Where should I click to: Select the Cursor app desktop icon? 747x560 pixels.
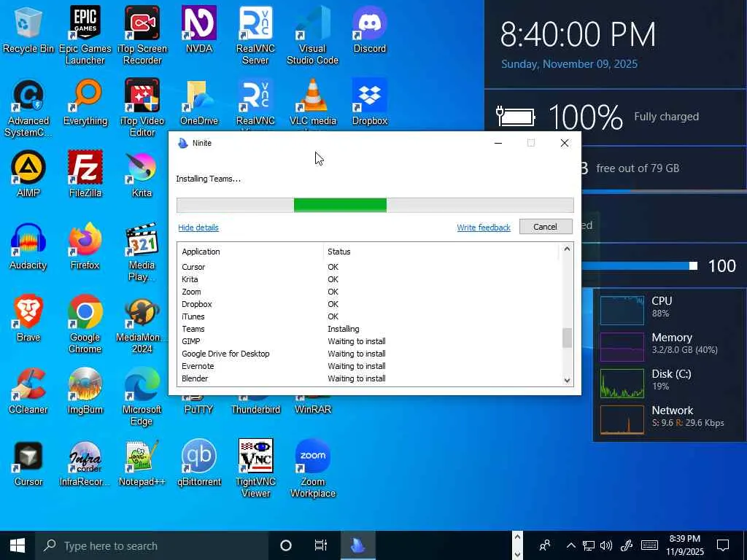28,463
